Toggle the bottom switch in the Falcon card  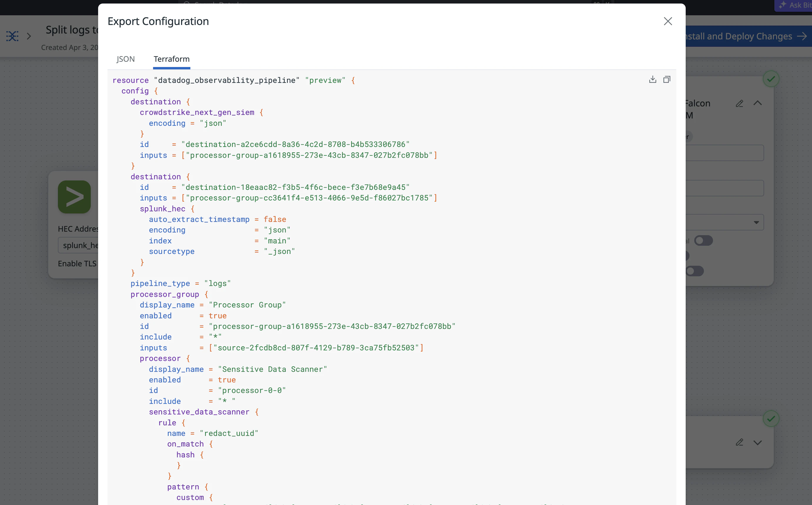[695, 271]
